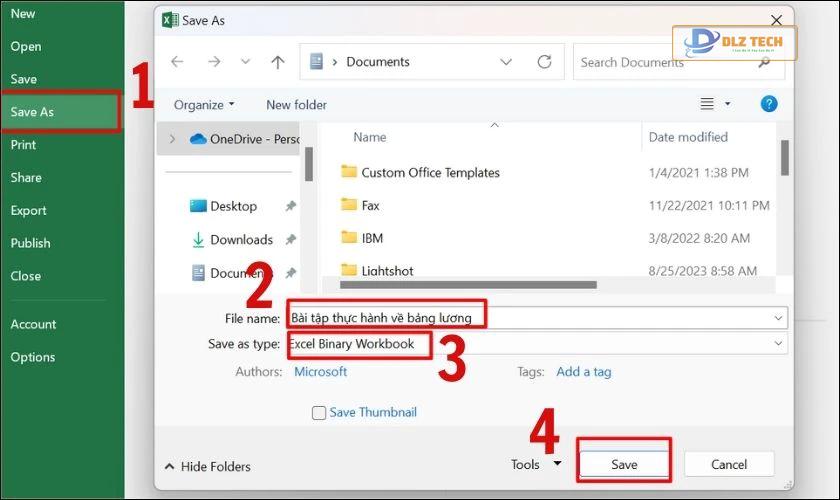Unpin Desktop using its pin icon

click(290, 206)
